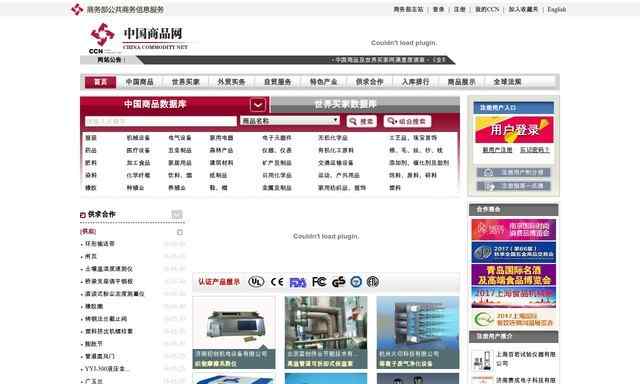Open the 2017 第86届 fair banner
This screenshot has width=640, height=384.
point(513,252)
